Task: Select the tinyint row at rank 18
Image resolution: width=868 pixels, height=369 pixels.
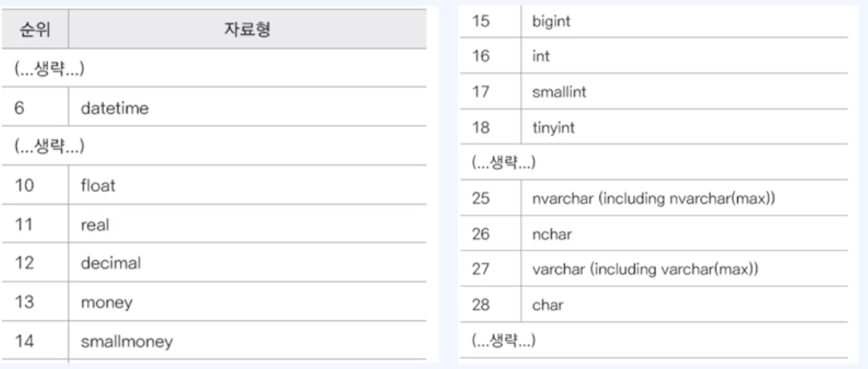Action: 654,126
